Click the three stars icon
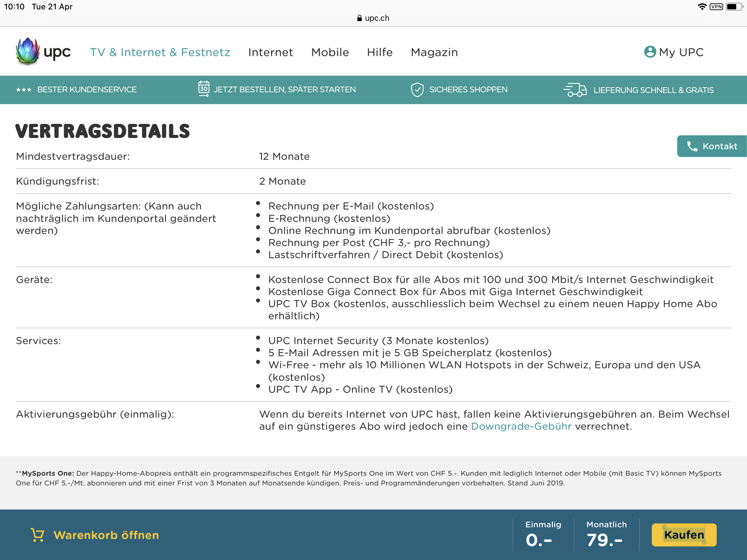Screen dimensions: 747x560 click(x=24, y=90)
